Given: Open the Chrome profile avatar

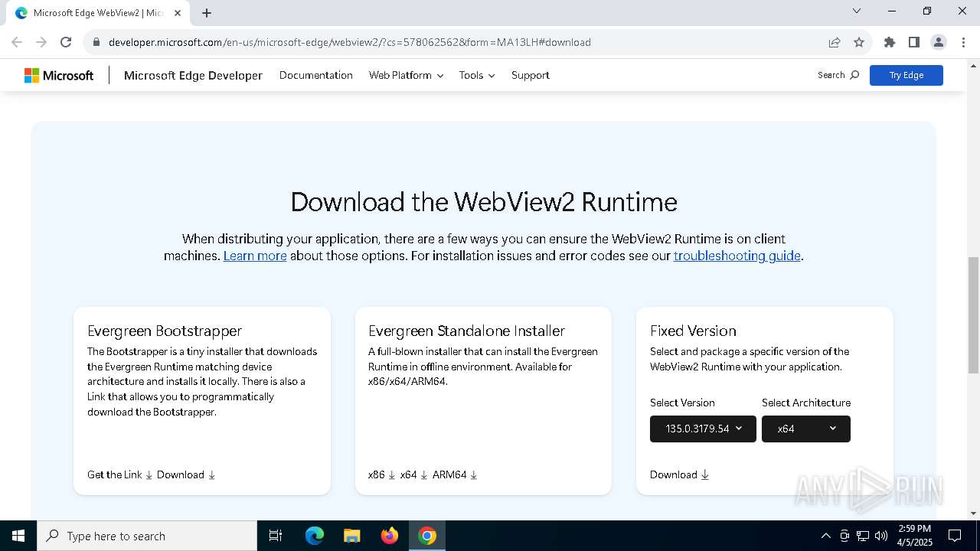Looking at the screenshot, I should pos(938,42).
